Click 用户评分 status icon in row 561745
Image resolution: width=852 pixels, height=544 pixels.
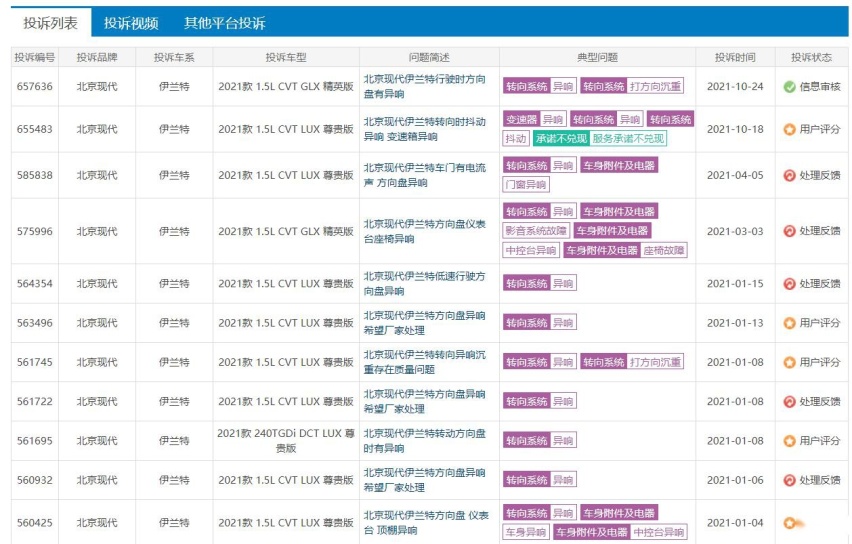click(x=790, y=362)
